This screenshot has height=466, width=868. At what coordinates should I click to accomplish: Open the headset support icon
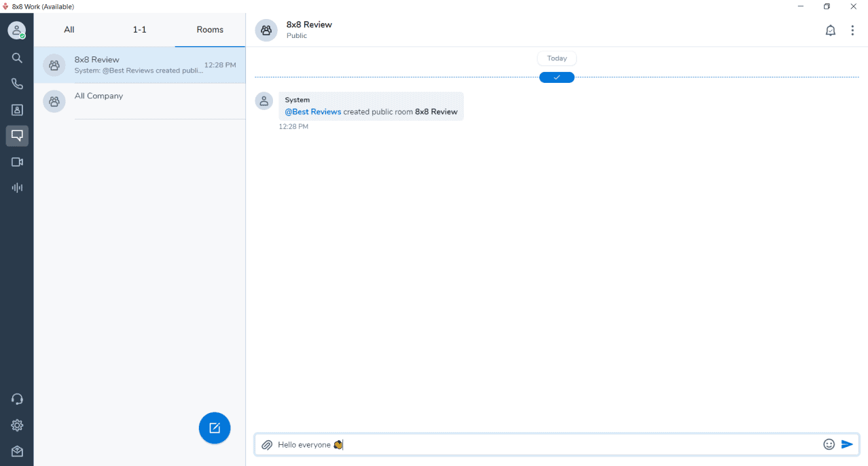click(x=17, y=399)
